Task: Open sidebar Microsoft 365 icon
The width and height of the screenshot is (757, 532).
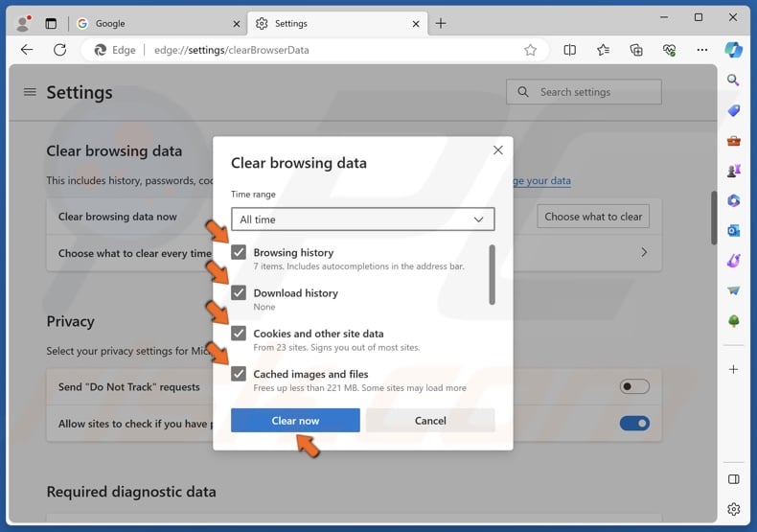Action: tap(733, 201)
